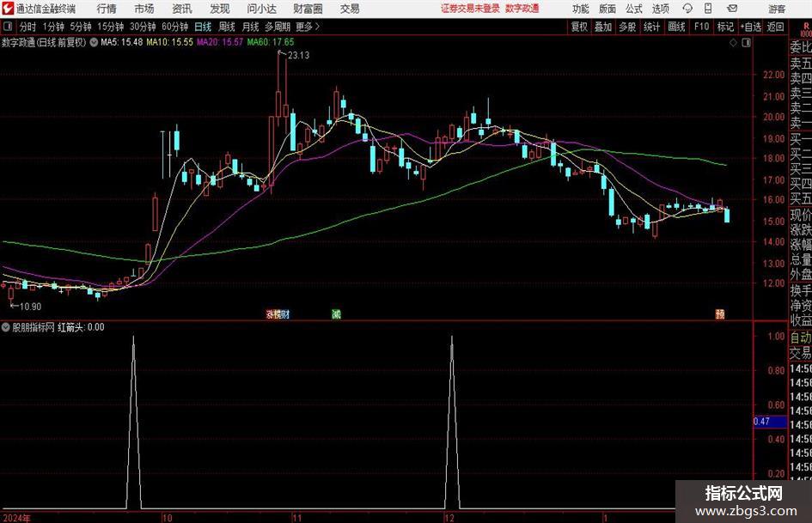This screenshot has height=523, width=812.
Task: Click the MA5: 15.48 label
Action: 121,42
